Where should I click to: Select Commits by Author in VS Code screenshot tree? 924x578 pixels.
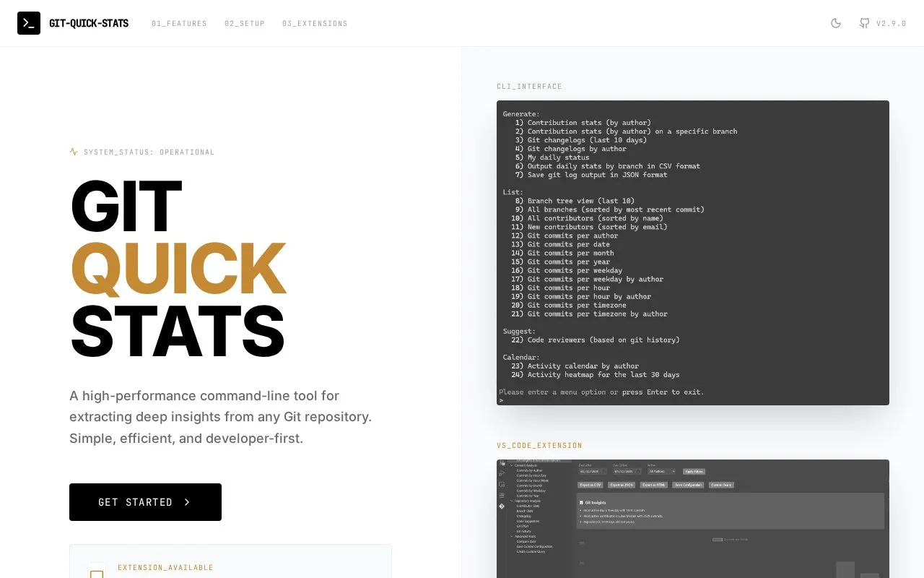click(x=529, y=470)
